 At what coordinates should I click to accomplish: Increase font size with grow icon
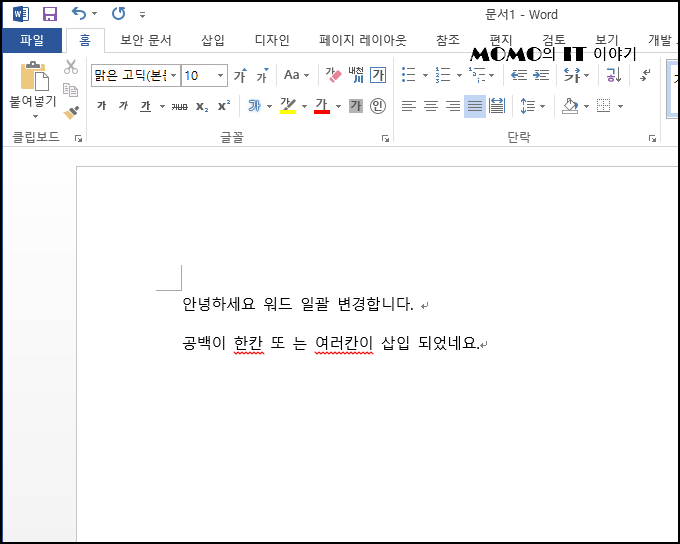tap(241, 75)
